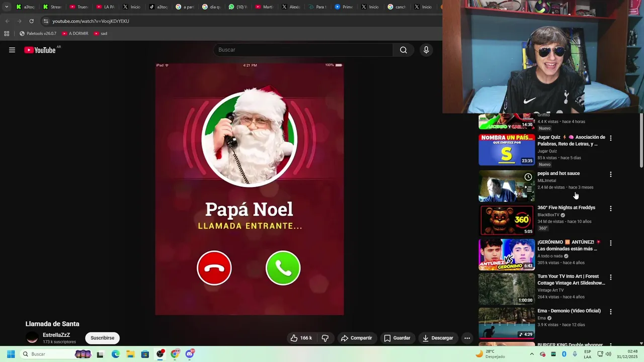The width and height of the screenshot is (644, 362).
Task: Subscribe to EstrellaZzZ with Suscribirse
Action: [102, 338]
